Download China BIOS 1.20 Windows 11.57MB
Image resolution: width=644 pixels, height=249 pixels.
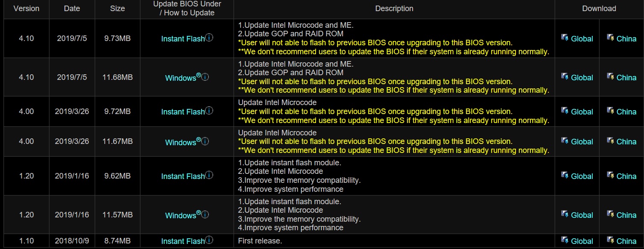point(626,215)
